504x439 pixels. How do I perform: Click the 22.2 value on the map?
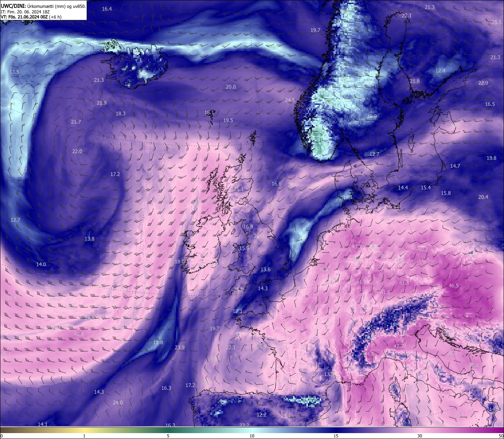[x=244, y=425]
